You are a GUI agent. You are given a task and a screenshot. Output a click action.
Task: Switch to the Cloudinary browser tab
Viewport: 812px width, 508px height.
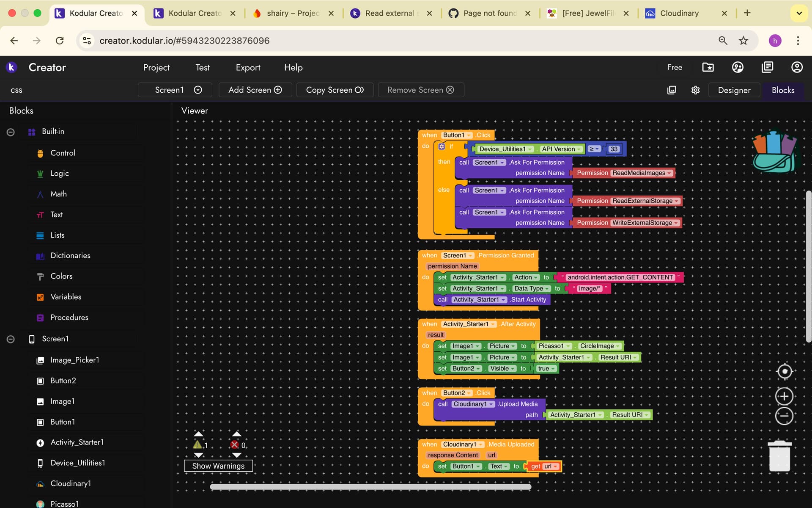point(679,13)
